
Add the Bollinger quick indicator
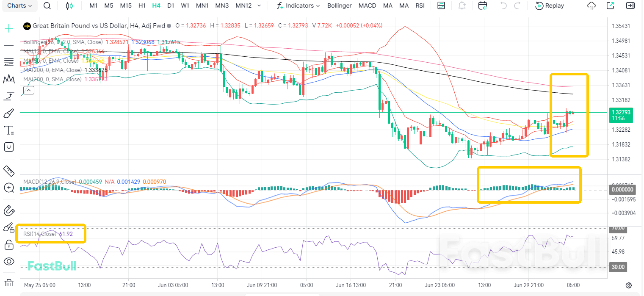340,6
